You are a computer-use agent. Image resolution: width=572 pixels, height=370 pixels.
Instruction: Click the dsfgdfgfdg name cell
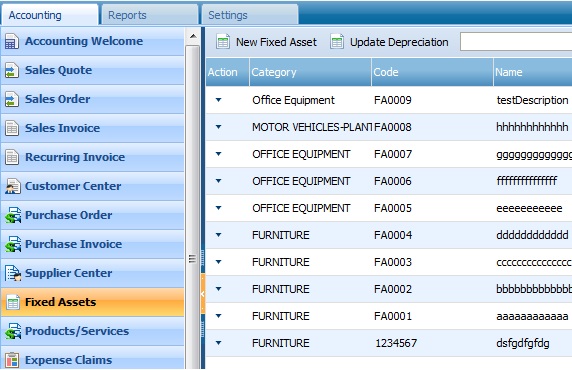click(533, 343)
